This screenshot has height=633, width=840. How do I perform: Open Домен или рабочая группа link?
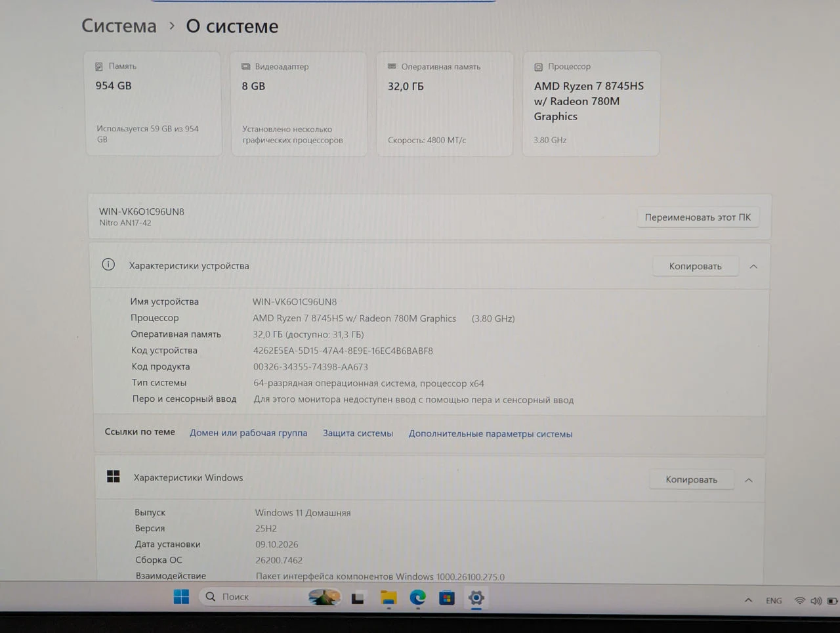point(249,433)
